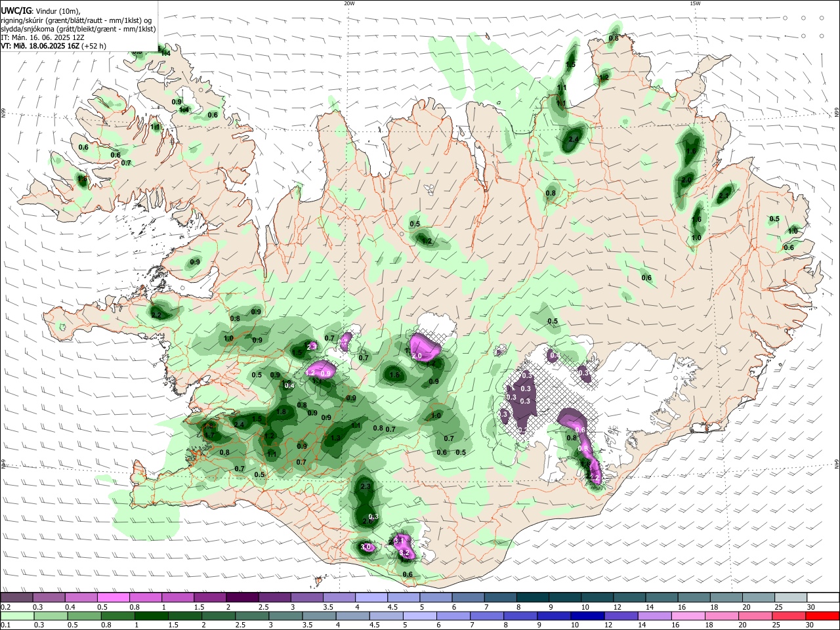Pick the 10 deep navy blue swatch in lower legend
This screenshot has height=630, width=840.
(x=588, y=616)
